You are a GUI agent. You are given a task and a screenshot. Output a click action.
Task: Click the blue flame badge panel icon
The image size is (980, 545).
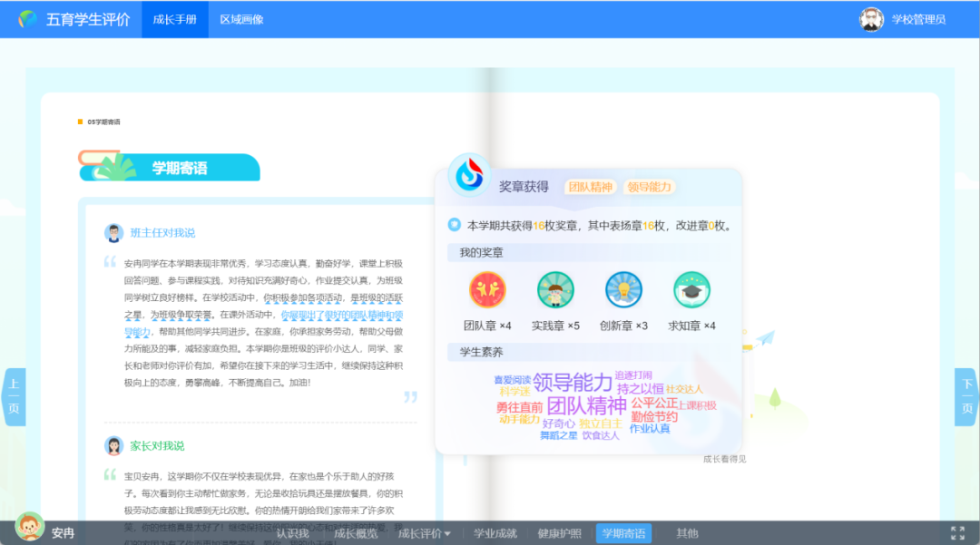[x=468, y=177]
